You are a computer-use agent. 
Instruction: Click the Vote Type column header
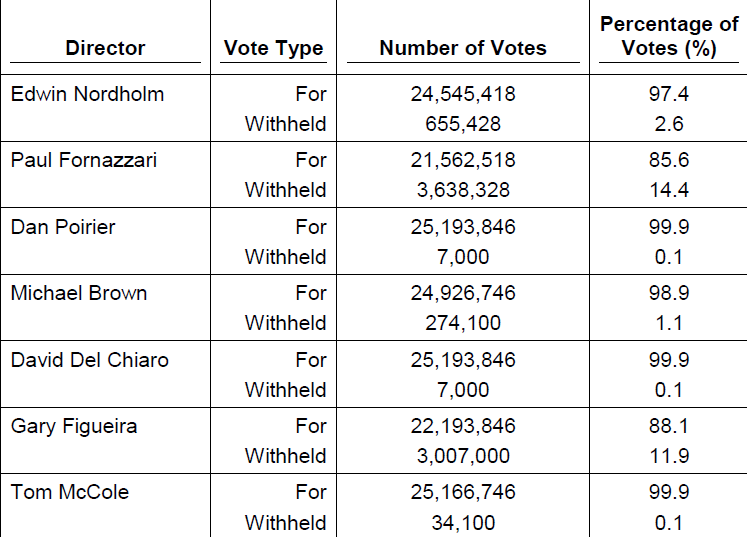click(273, 49)
